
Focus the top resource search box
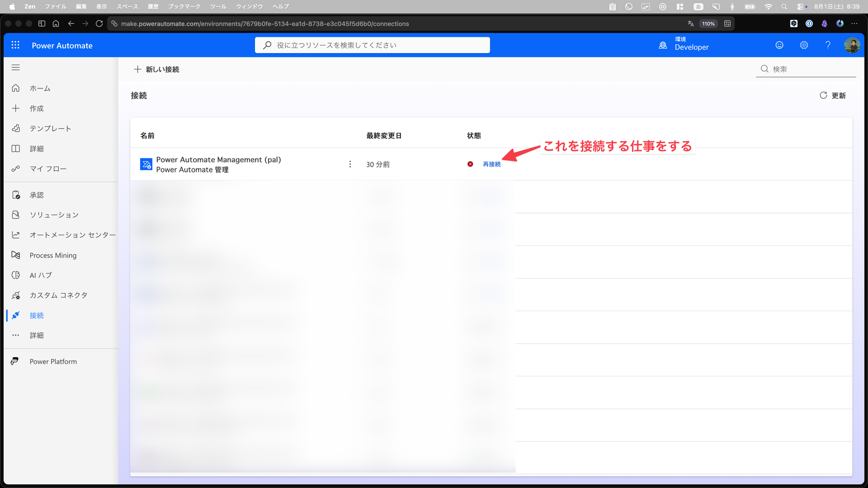tap(372, 45)
